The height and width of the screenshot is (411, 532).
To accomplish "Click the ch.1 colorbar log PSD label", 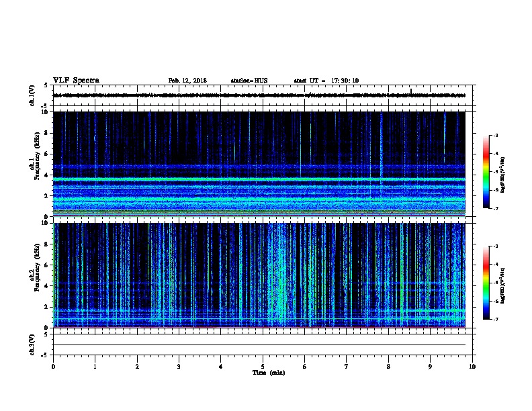I will [x=503, y=175].
